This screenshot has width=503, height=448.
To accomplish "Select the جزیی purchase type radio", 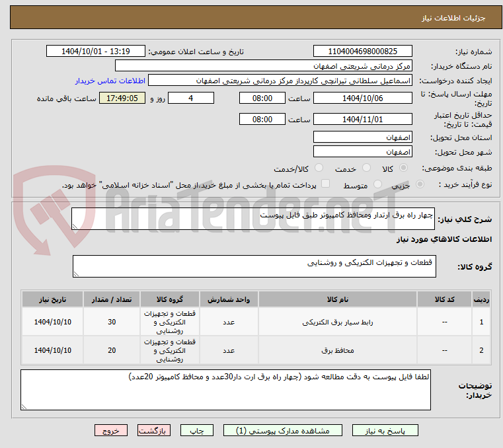I will tap(420, 184).
